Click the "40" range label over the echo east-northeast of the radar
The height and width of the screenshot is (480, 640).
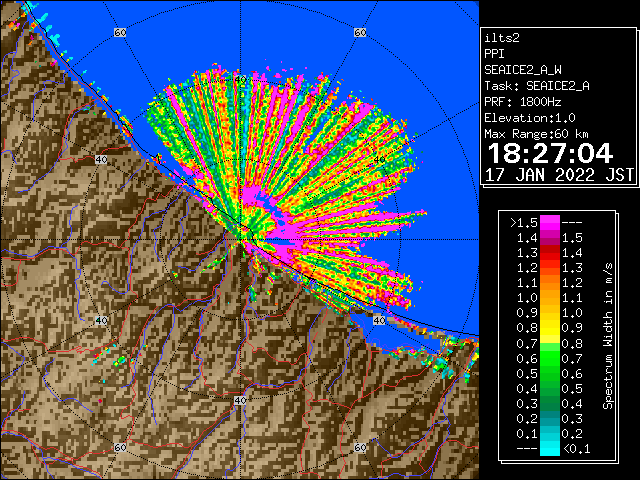(379, 160)
